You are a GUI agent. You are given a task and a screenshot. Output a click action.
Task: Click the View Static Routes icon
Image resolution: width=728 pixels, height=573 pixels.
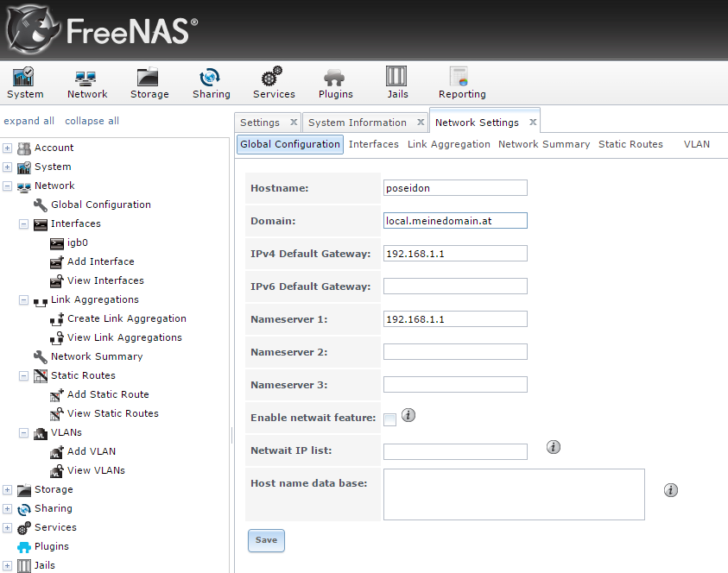57,414
